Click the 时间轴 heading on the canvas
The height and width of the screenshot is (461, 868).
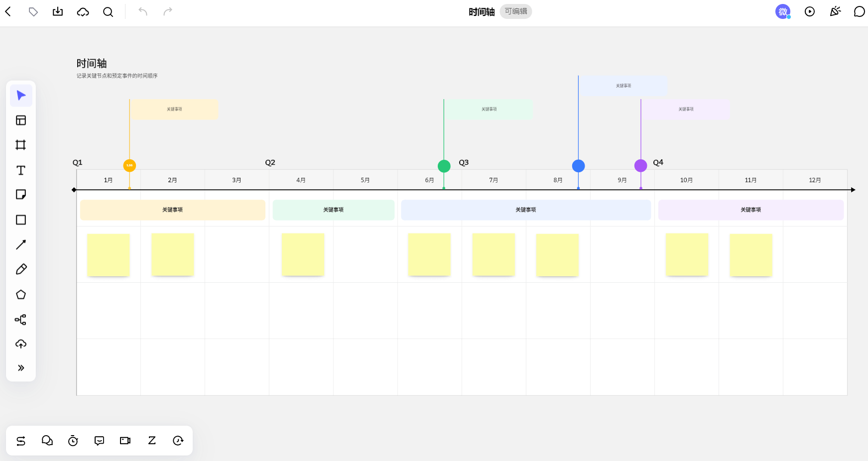click(x=92, y=63)
